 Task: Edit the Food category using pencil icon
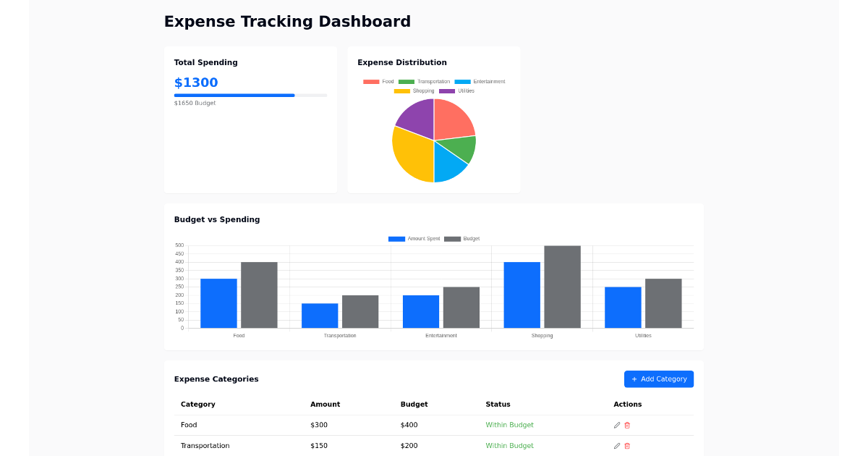[x=616, y=425]
